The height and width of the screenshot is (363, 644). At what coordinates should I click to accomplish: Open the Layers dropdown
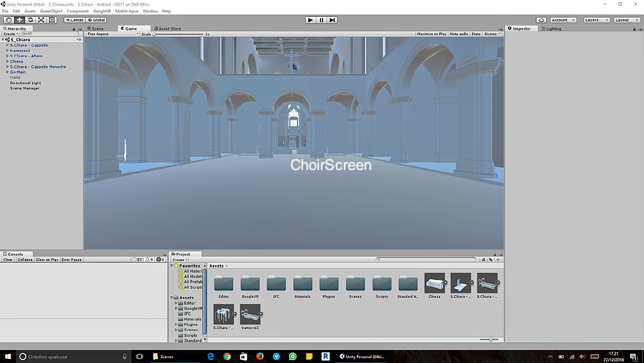pyautogui.click(x=597, y=20)
